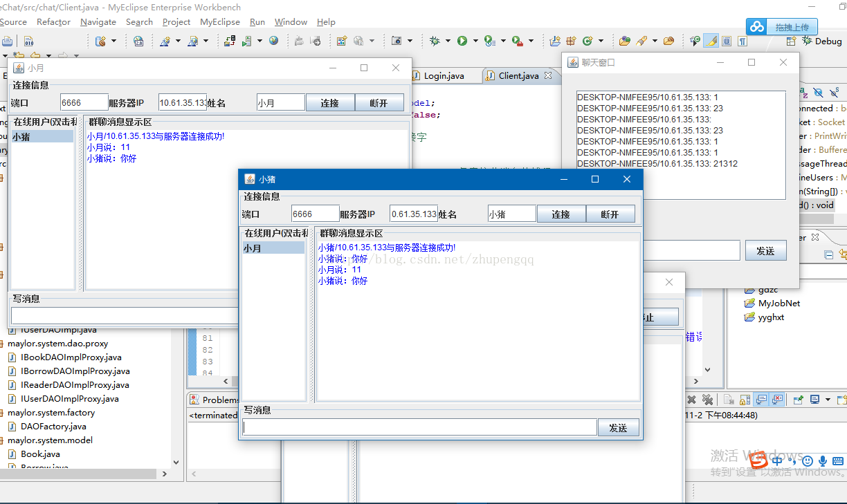
Task: Click the 写消息 text field in 小猪 window
Action: 419,427
